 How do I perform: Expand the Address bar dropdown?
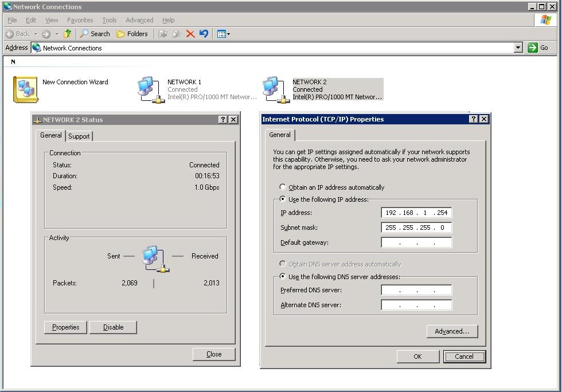[518, 48]
